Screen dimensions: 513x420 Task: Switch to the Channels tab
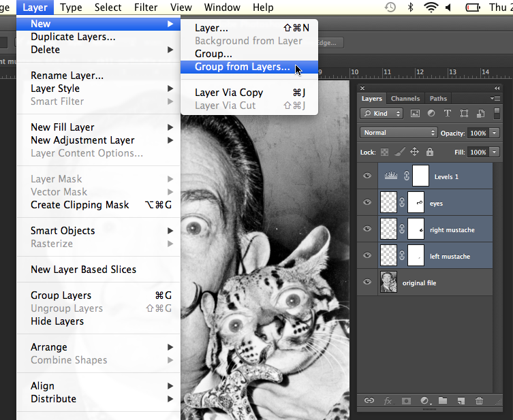click(405, 99)
